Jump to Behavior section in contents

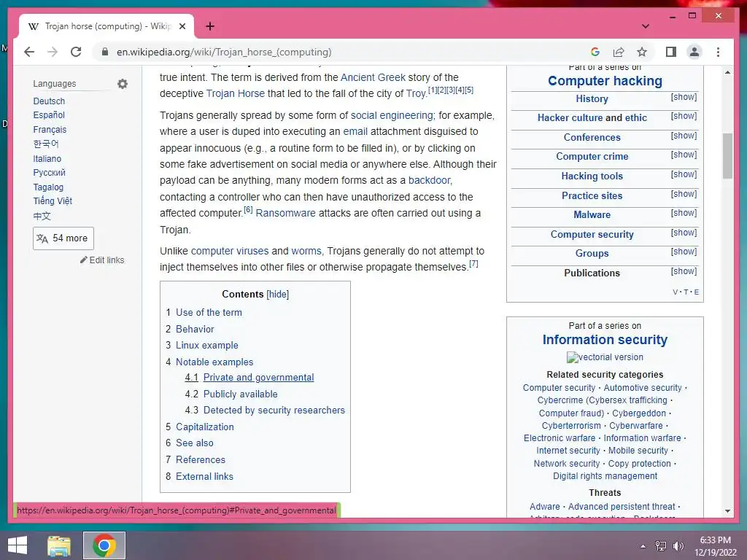click(x=195, y=329)
